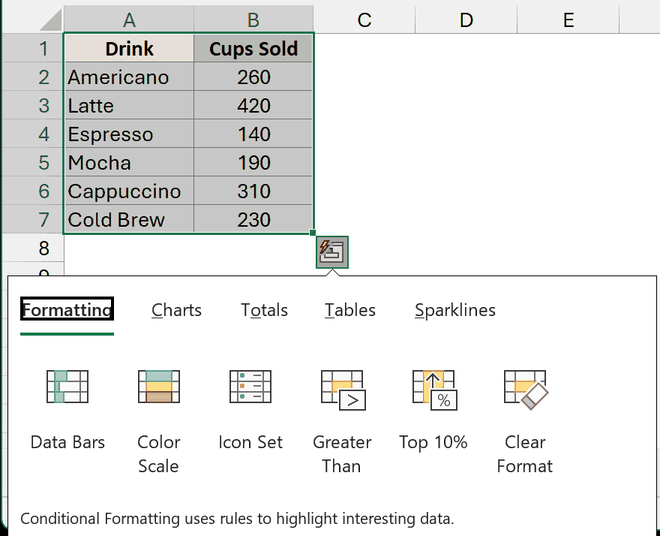The height and width of the screenshot is (536, 660).
Task: Open the Totals tab
Action: (x=264, y=310)
